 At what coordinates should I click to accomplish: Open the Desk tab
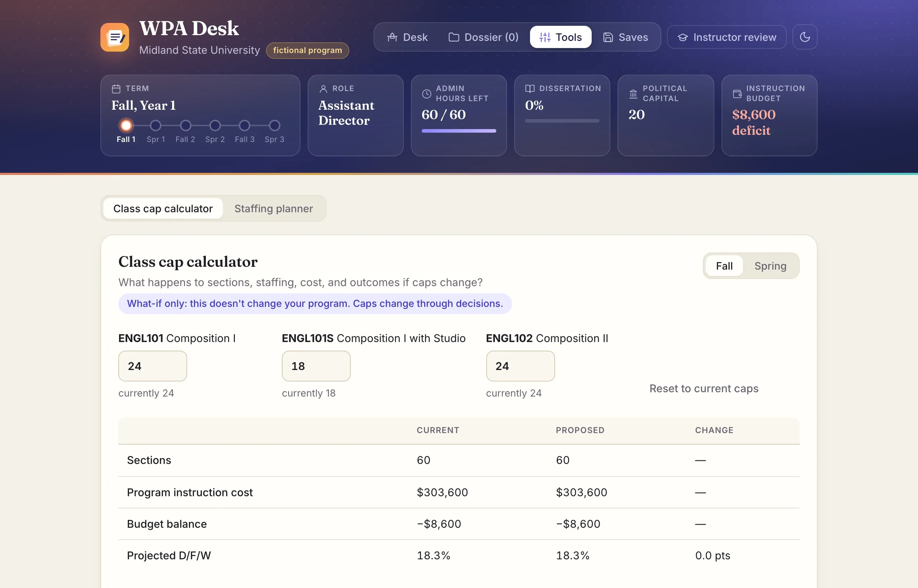point(407,37)
